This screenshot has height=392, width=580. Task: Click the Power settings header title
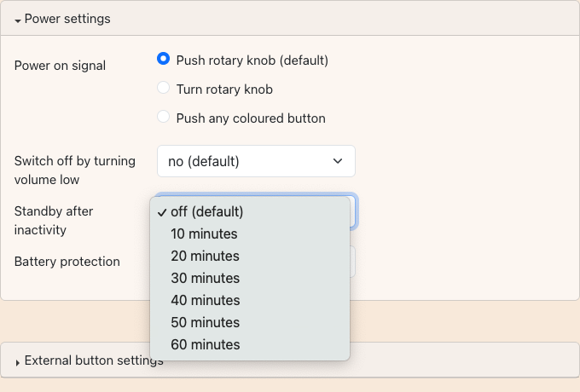tap(67, 19)
